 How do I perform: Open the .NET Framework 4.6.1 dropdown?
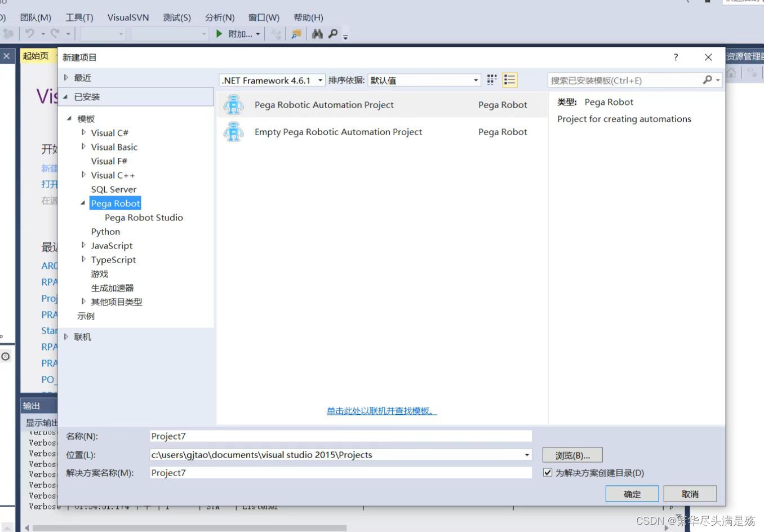point(320,80)
